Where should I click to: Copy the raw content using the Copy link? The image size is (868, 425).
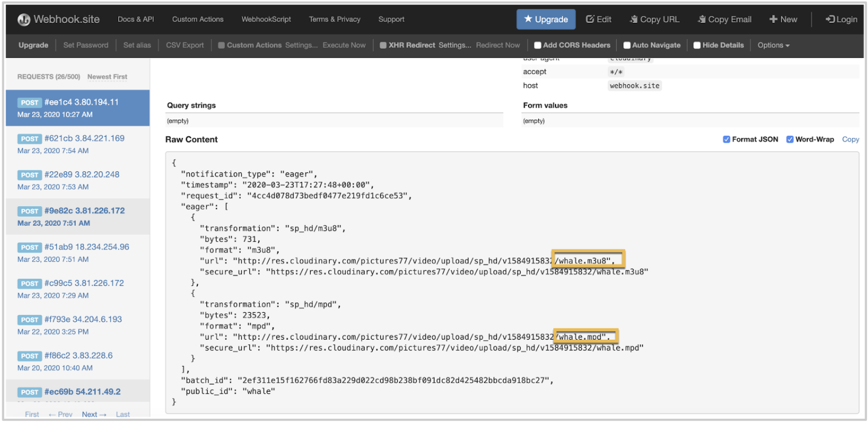pyautogui.click(x=850, y=139)
